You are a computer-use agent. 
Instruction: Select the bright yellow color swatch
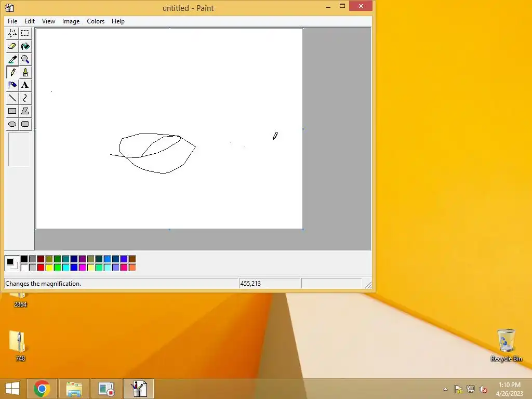49,268
